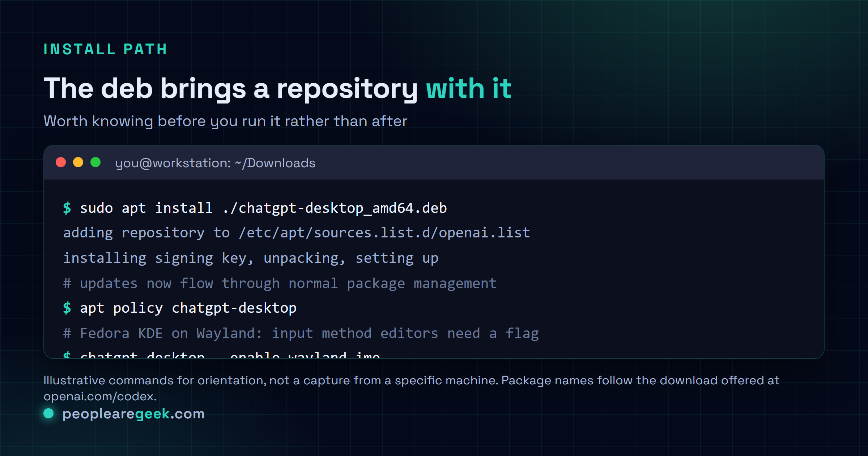Select the "apt policy chatgpt-desktop" command
This screenshot has height=456, width=868.
click(180, 308)
